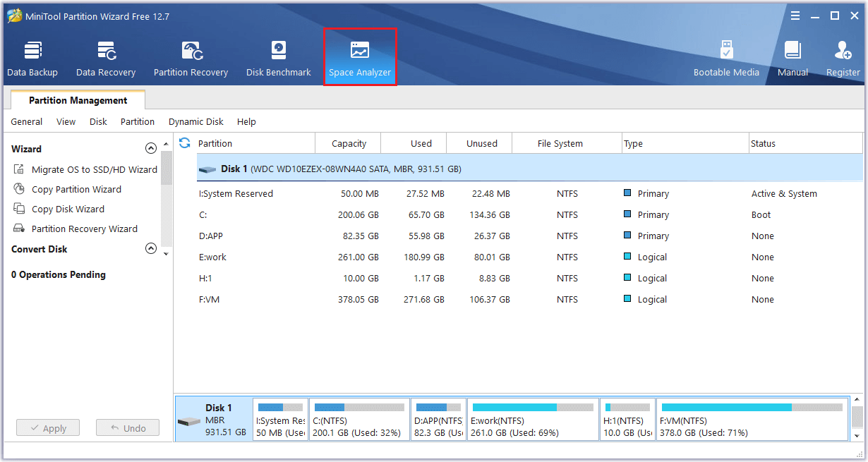The height and width of the screenshot is (462, 868).
Task: Open the View menu
Action: [66, 121]
